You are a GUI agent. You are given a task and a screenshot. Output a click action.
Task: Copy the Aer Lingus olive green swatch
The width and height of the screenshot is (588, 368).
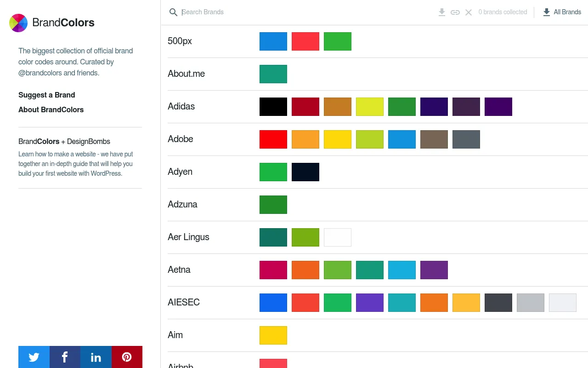point(305,237)
